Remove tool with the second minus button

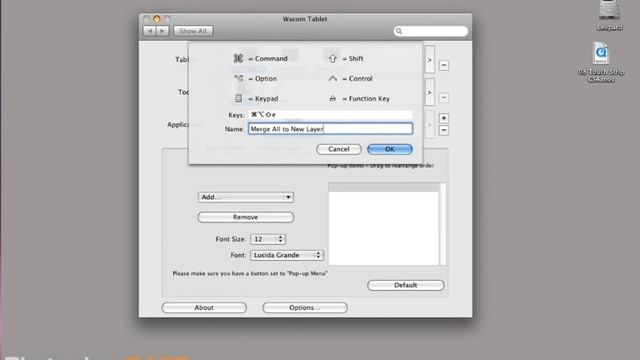[444, 98]
